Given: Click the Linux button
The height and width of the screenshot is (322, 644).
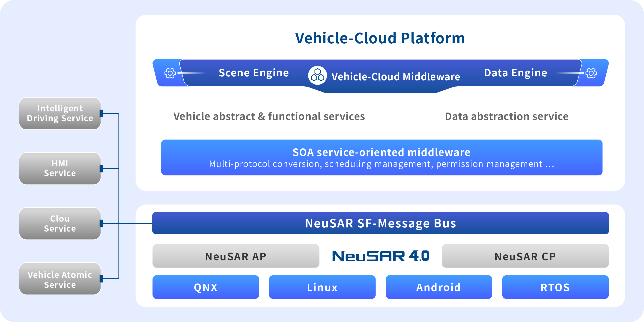Looking at the screenshot, I should (322, 287).
